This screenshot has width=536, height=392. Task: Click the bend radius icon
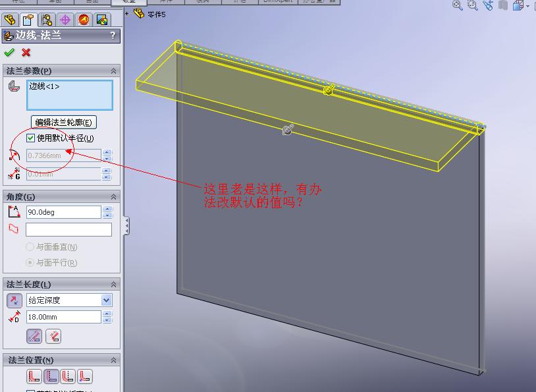point(14,155)
